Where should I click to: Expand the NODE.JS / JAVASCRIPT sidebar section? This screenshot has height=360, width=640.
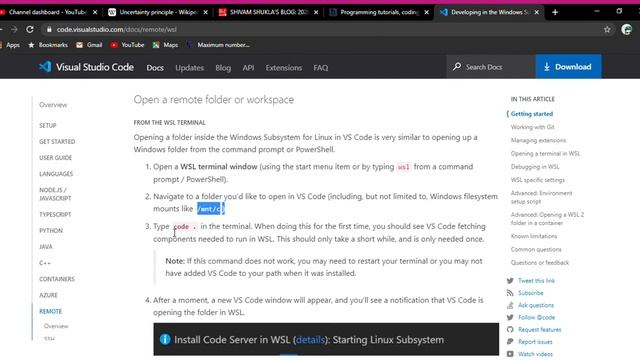point(55,194)
